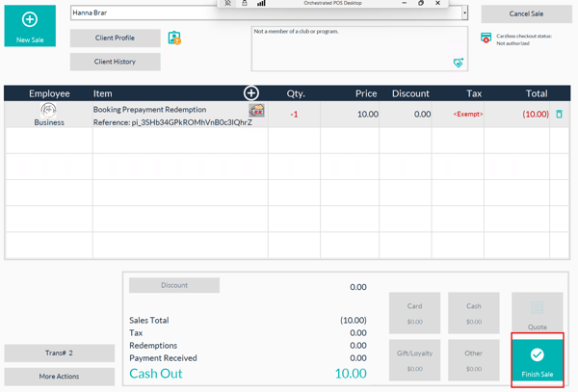Open the client ID card icon
Screen dimensions: 578x392
174,39
